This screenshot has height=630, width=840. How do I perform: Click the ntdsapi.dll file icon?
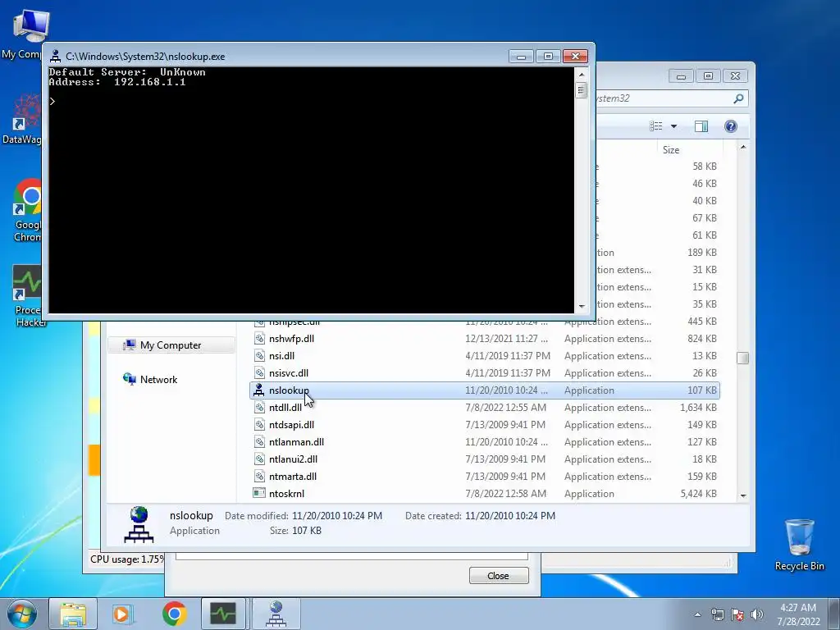click(x=259, y=425)
